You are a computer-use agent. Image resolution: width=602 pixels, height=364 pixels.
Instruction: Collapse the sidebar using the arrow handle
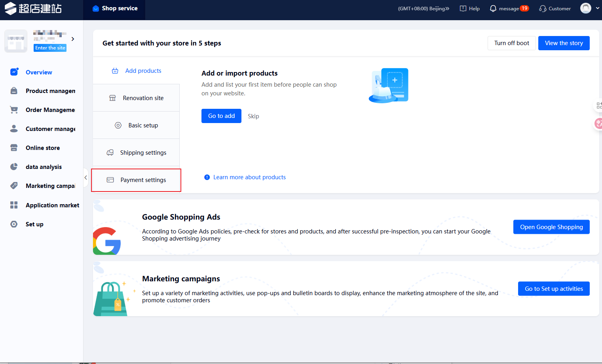point(85,178)
